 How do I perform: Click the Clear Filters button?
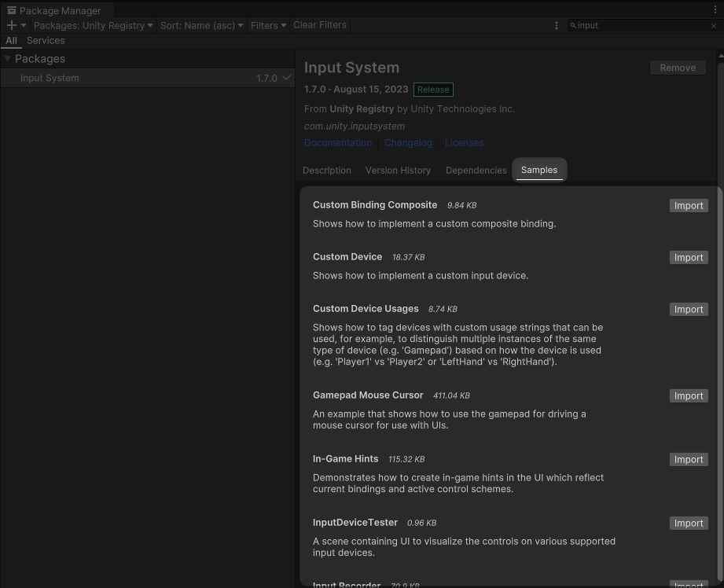coord(320,25)
